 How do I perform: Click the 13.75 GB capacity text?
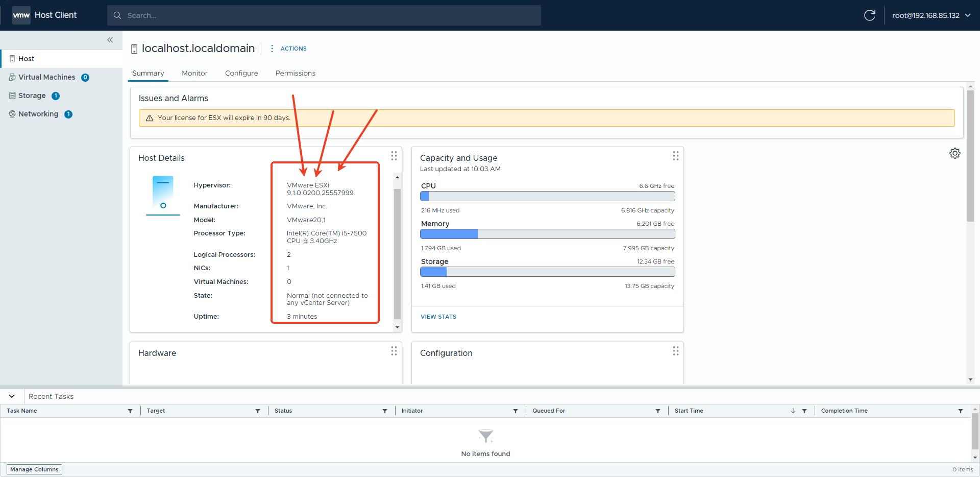[x=649, y=286]
